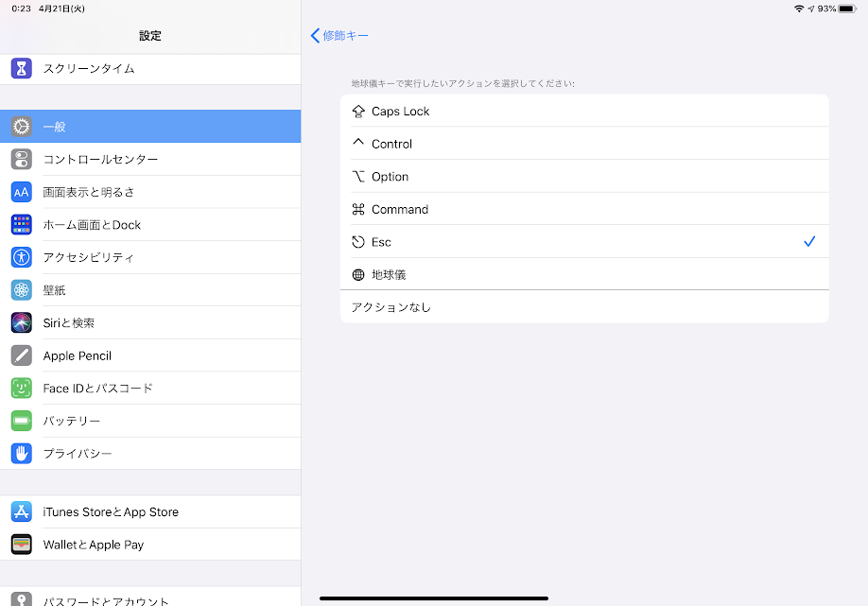Tap the Control Center toggle icon
Image resolution: width=868 pixels, height=606 pixels.
click(x=22, y=160)
